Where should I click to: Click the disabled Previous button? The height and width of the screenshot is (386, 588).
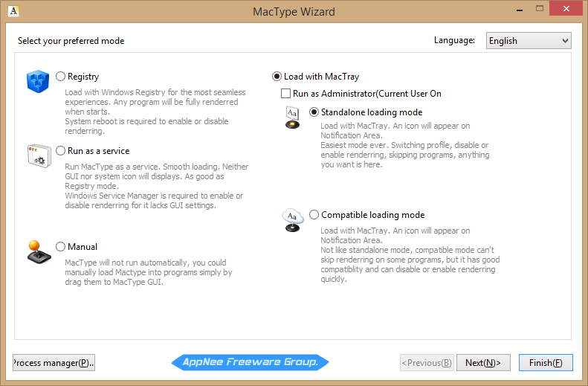[x=427, y=363]
